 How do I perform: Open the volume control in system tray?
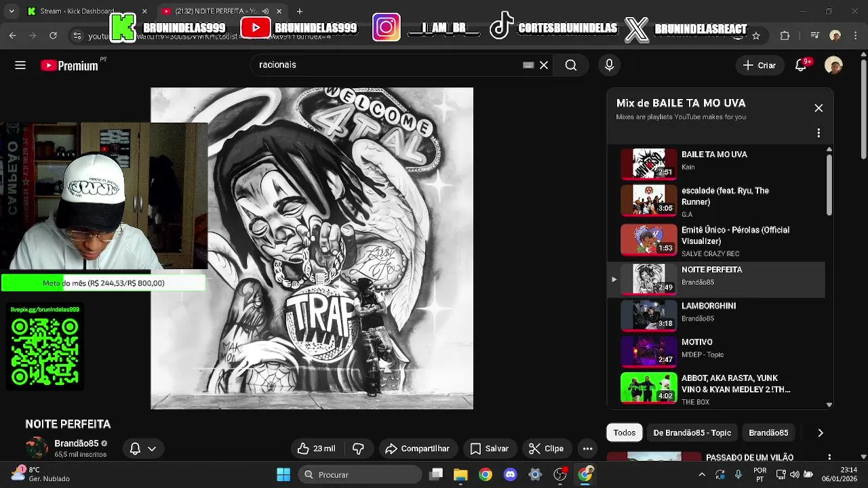[x=794, y=474]
